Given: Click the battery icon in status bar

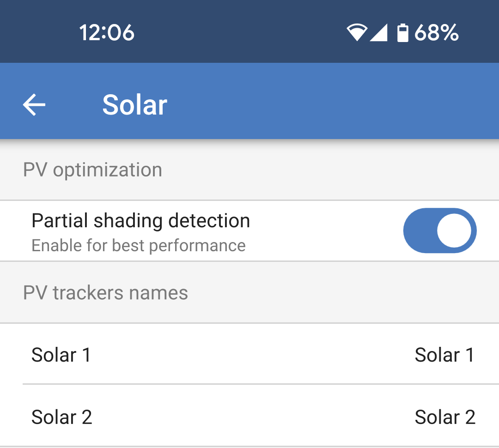Looking at the screenshot, I should pos(403,33).
